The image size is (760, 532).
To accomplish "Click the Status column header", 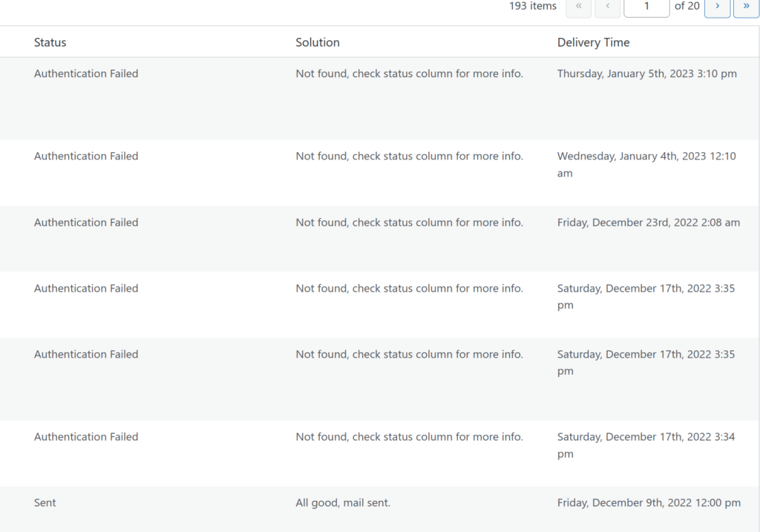I will coord(50,42).
